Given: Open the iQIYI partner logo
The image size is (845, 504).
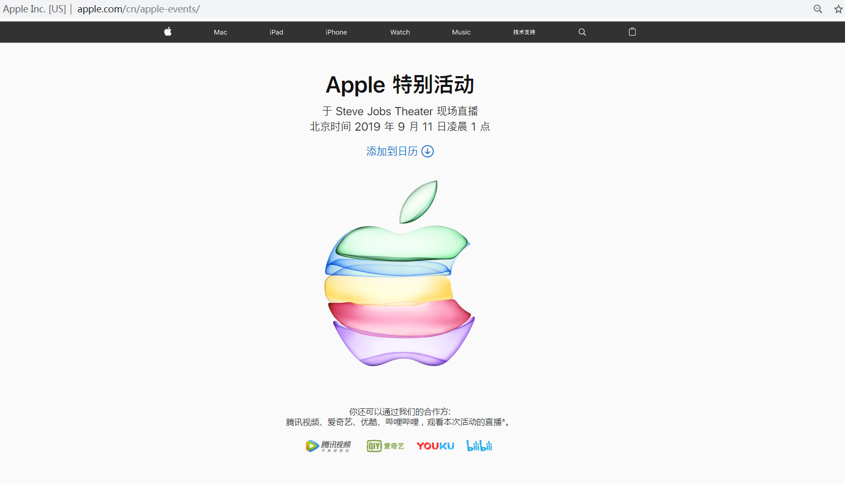Looking at the screenshot, I should click(385, 446).
